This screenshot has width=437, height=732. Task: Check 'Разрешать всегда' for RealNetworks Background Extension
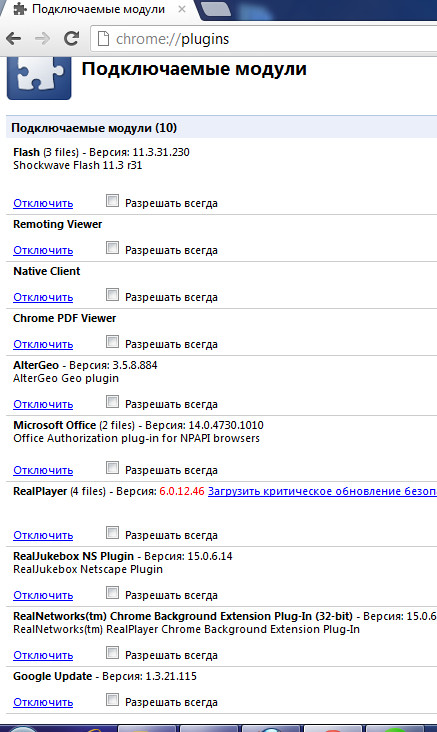112,652
